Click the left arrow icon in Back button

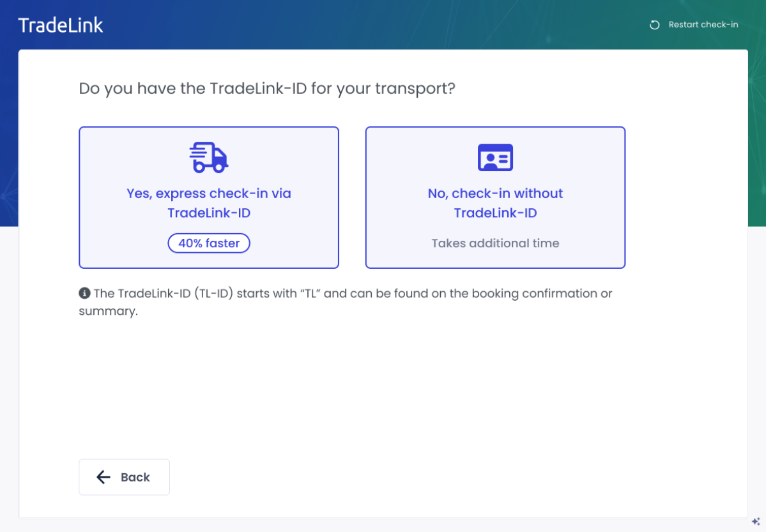point(103,477)
